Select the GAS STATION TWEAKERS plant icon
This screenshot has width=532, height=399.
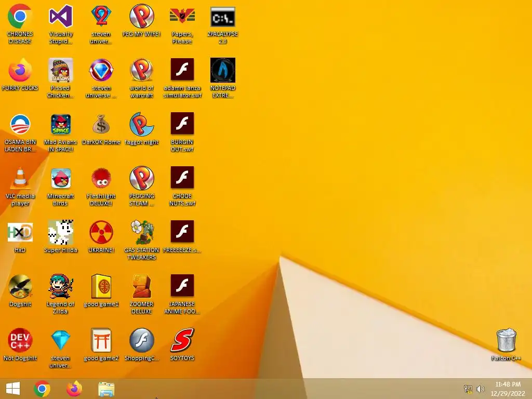point(142,232)
